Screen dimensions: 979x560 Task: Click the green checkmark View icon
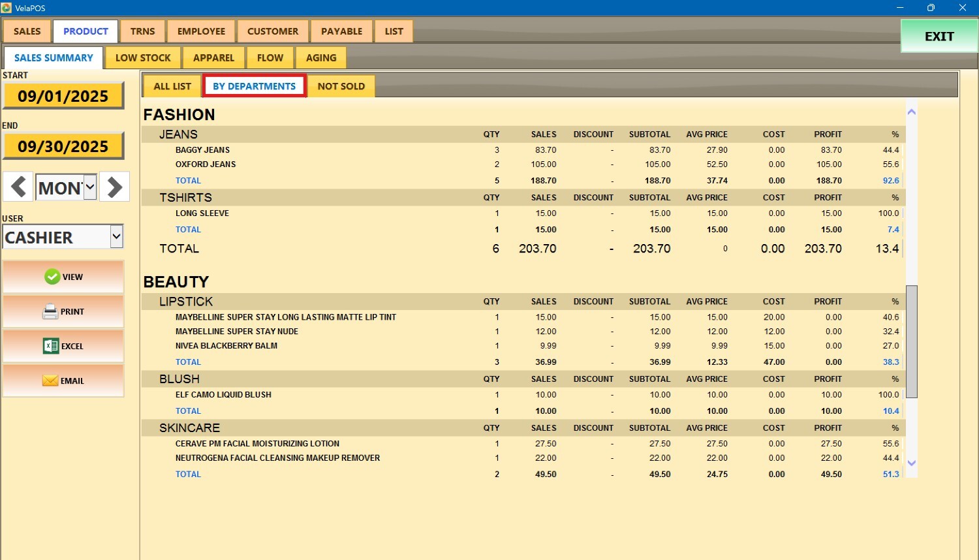52,277
